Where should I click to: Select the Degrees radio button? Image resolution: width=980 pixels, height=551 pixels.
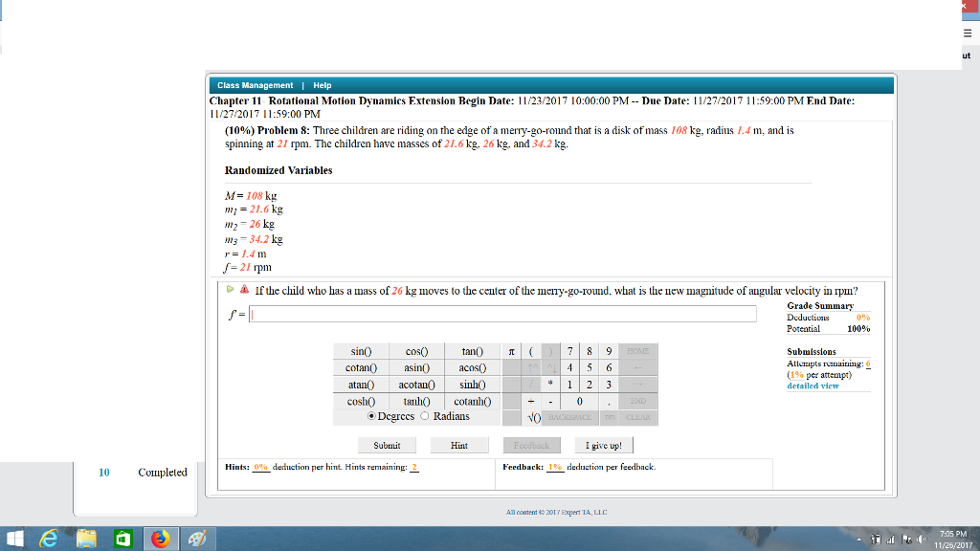click(x=371, y=415)
